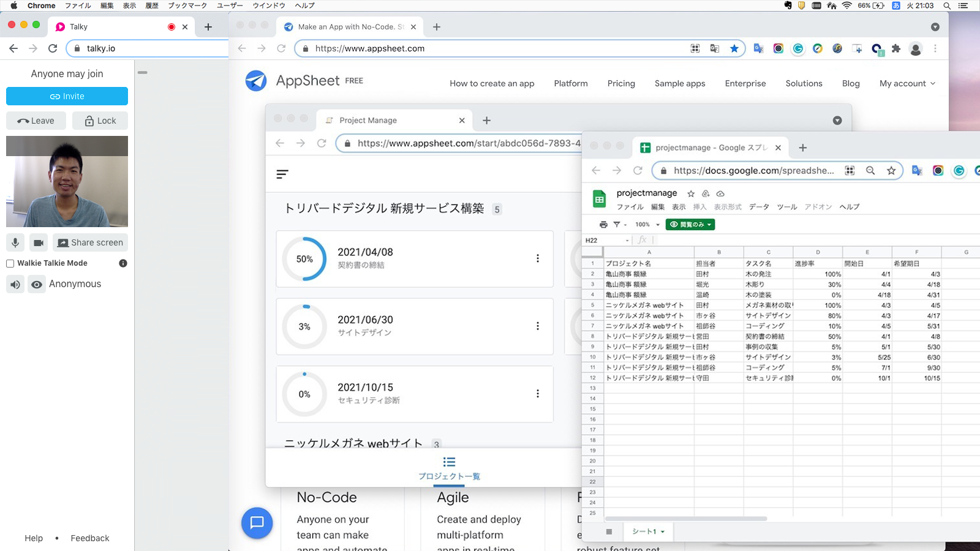Image resolution: width=980 pixels, height=551 pixels.
Task: Open the chat widget on AppSheet page
Action: pyautogui.click(x=257, y=523)
